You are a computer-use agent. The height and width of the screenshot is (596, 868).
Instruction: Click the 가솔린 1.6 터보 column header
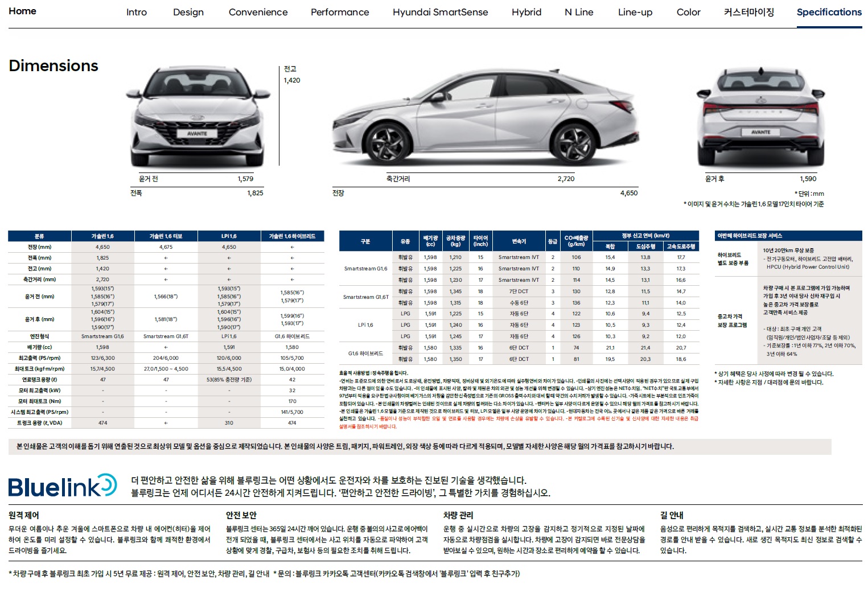[166, 236]
